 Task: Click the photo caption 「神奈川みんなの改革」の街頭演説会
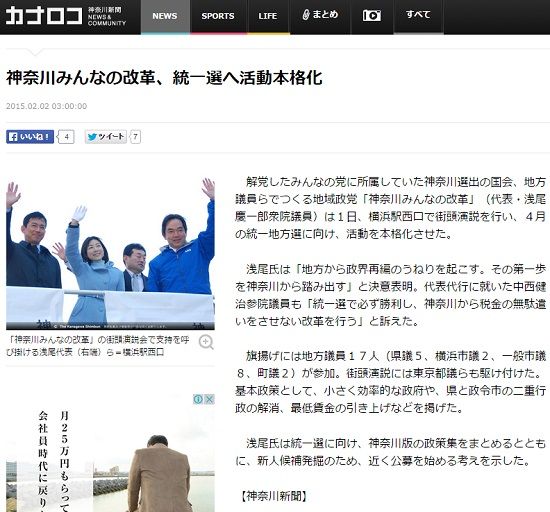[98, 346]
